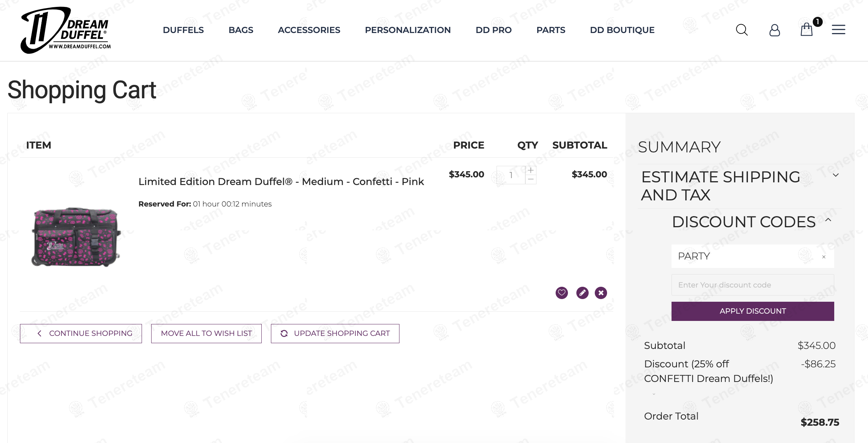Open the shopping bag cart icon

click(x=807, y=30)
